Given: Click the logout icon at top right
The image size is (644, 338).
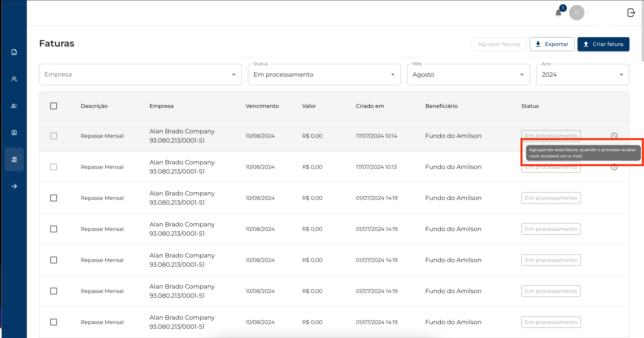Looking at the screenshot, I should tap(631, 13).
